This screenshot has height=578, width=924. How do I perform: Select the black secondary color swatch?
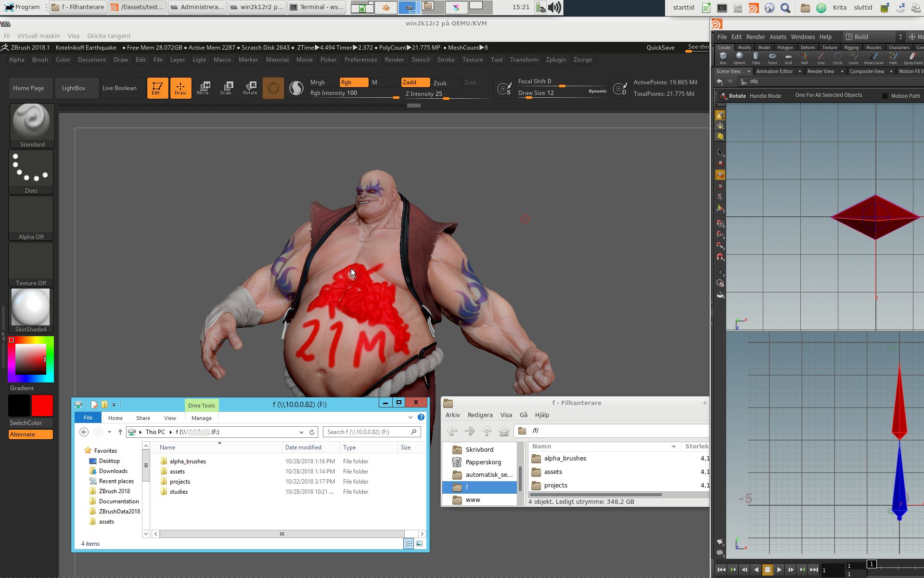(19, 406)
